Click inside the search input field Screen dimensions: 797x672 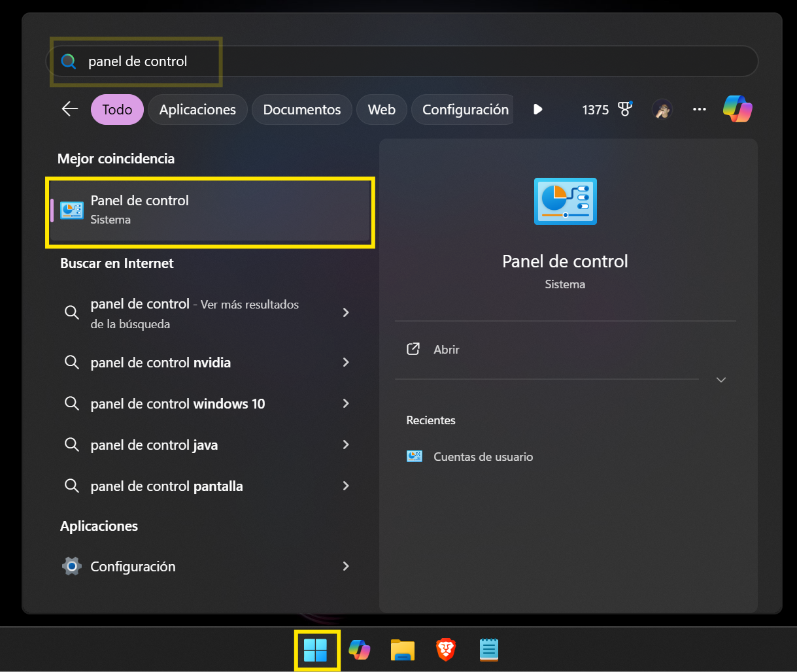262,61
